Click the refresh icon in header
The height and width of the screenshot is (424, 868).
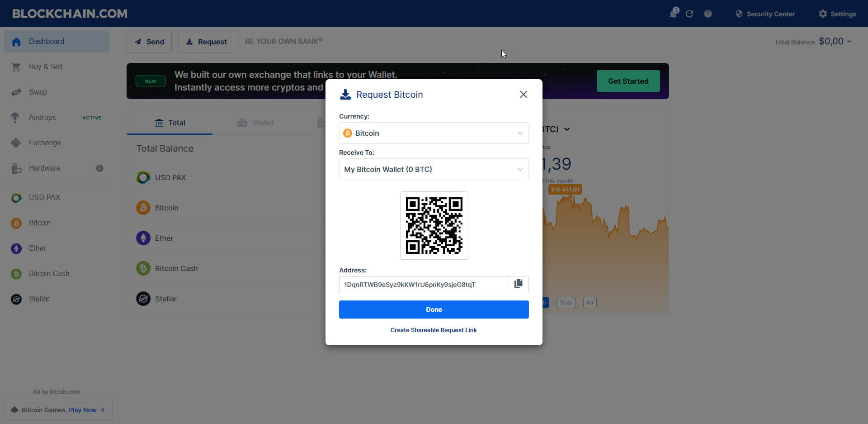(689, 14)
